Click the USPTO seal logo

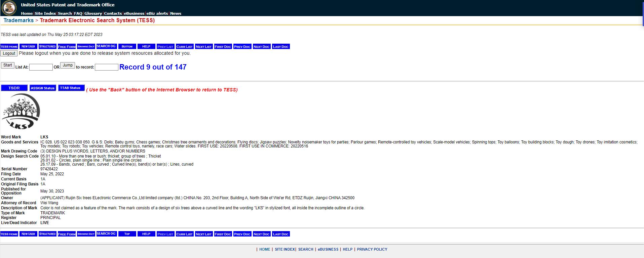point(9,8)
